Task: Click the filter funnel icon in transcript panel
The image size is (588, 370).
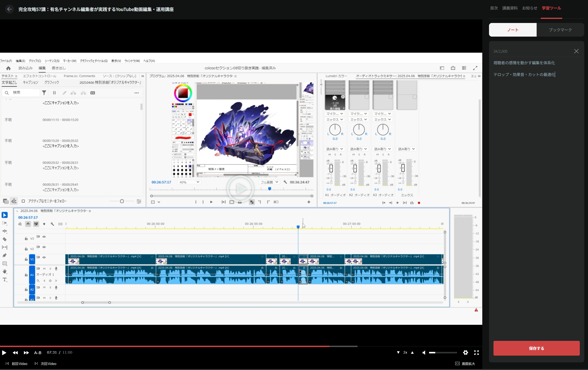Action: tap(44, 93)
